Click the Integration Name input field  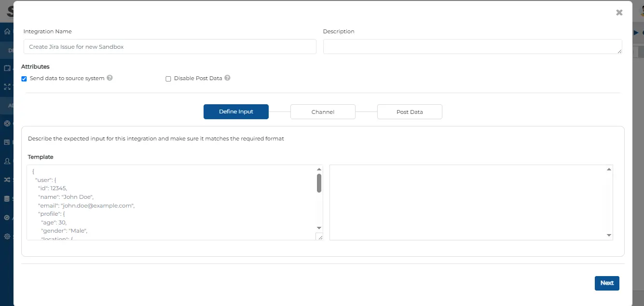(x=169, y=47)
